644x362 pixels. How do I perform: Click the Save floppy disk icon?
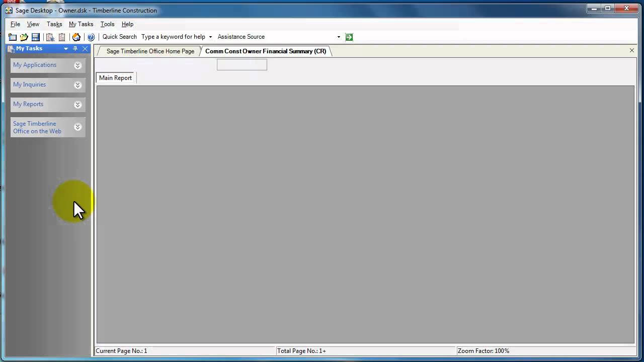point(36,37)
